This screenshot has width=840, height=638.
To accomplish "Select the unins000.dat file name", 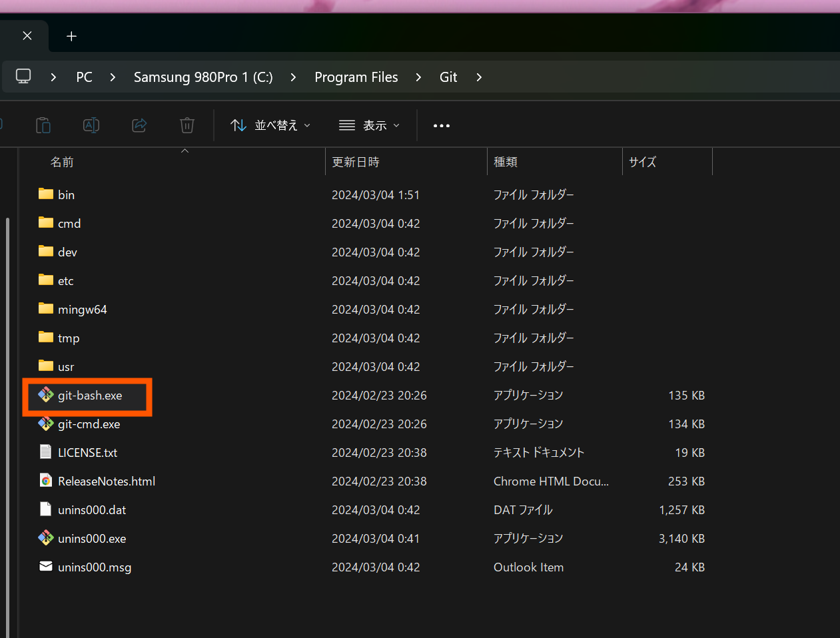I will [92, 509].
